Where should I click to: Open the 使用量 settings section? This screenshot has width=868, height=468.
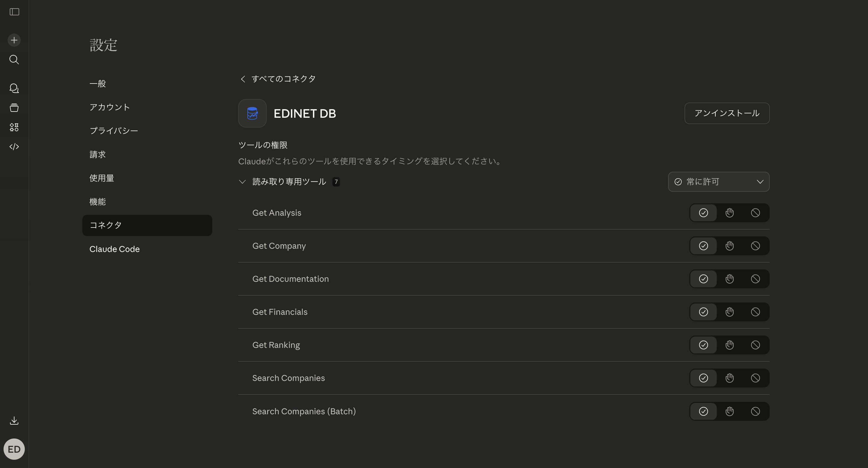(x=102, y=178)
